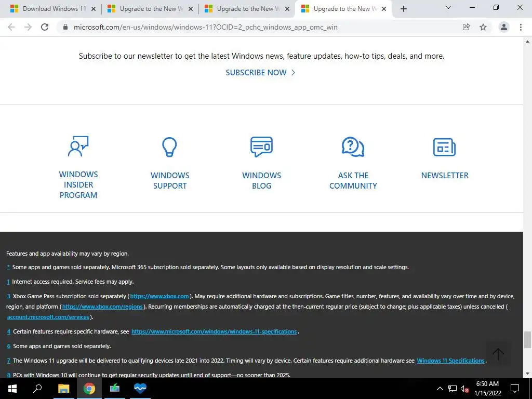Screen dimensions: 532x399
Task: Open the Windows Start menu
Action: pos(12,389)
